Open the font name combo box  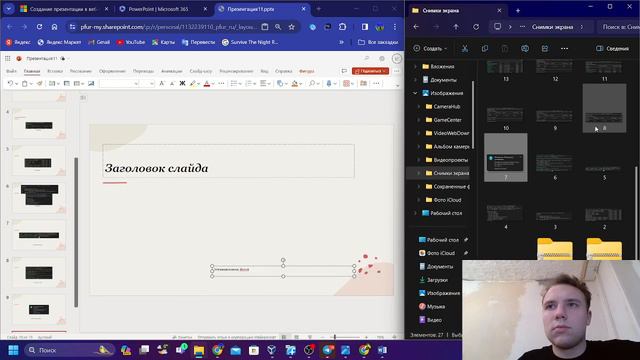click(x=119, y=83)
